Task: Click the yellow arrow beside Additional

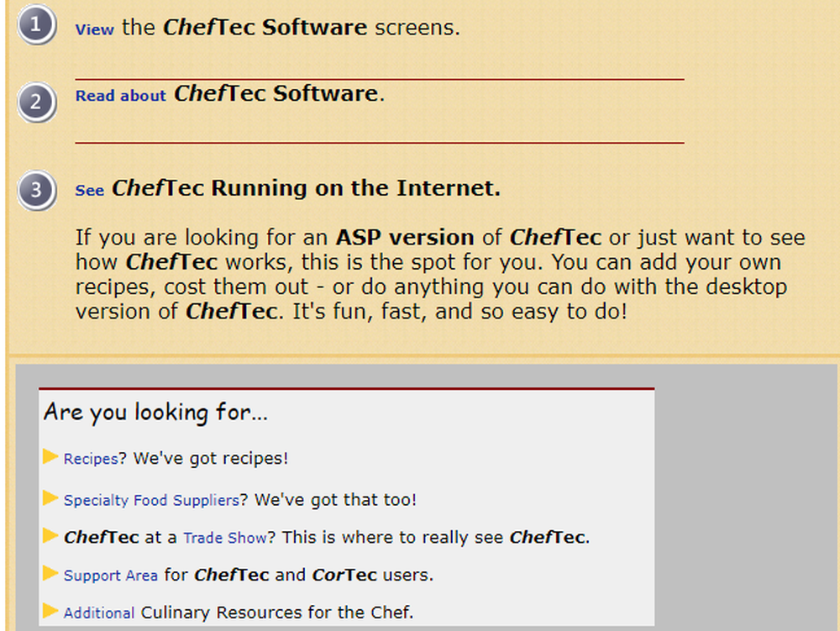Action: tap(50, 611)
